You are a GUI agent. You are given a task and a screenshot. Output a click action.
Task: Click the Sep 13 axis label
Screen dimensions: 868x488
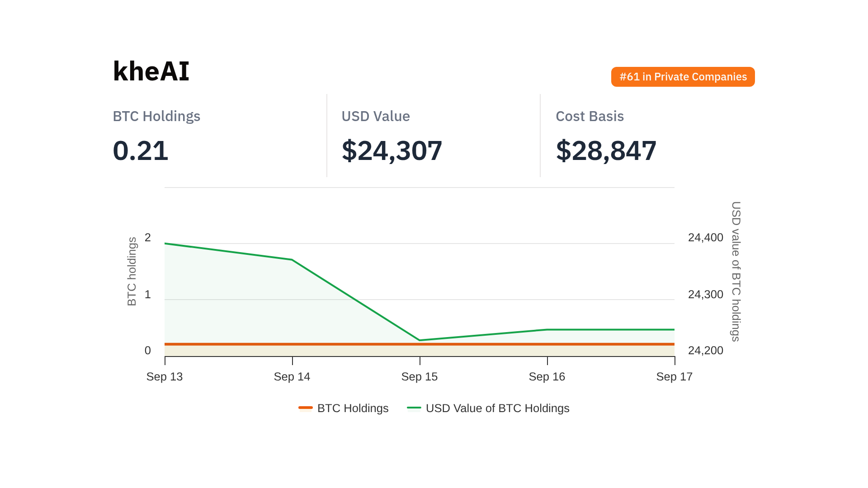click(x=165, y=376)
